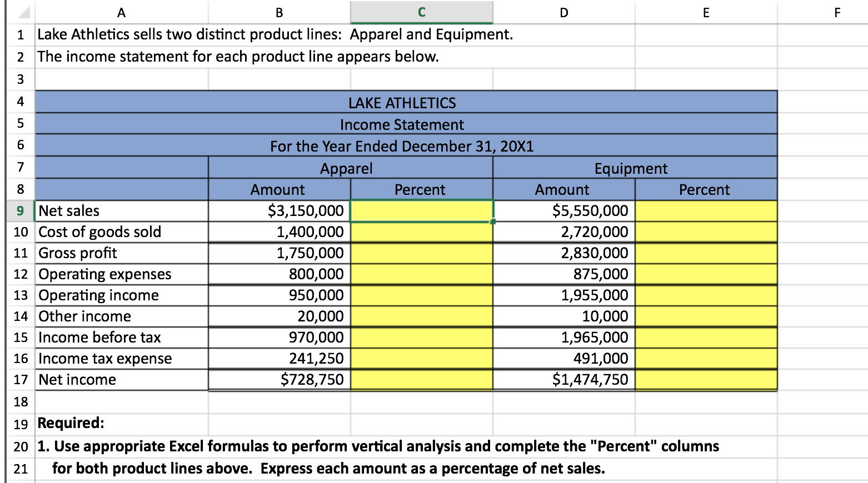The image size is (868, 483).
Task: Click Apparel Amount column heading
Action: (280, 189)
